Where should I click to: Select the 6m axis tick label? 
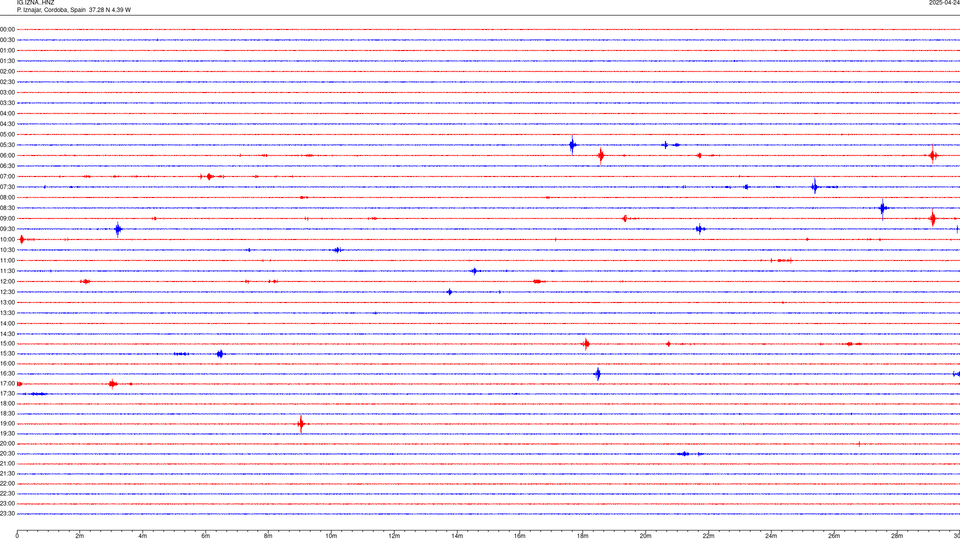(206, 536)
